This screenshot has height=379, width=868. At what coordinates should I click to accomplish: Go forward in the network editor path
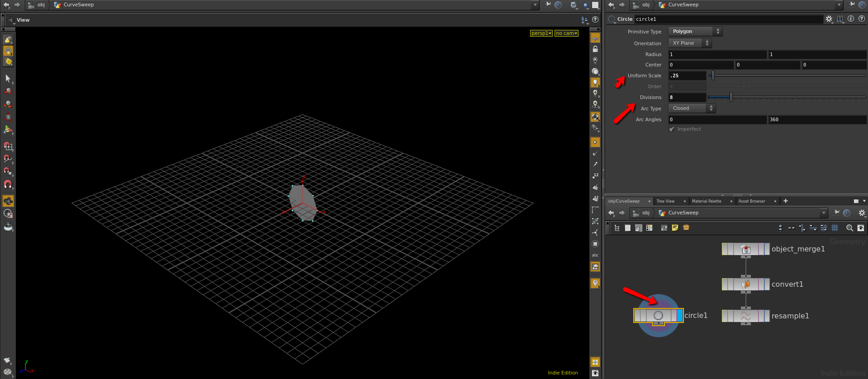tap(621, 213)
